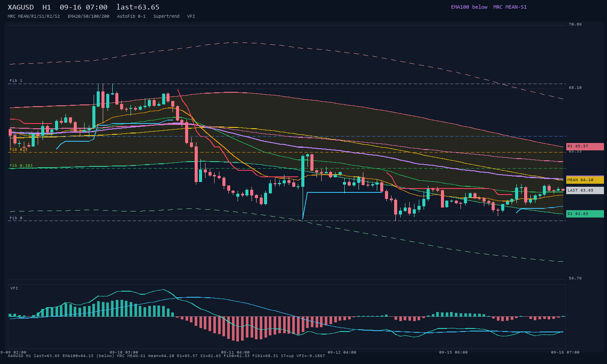This screenshot has width=607, height=364.
Task: Click the 59.79 price axis label
Action: point(575,278)
